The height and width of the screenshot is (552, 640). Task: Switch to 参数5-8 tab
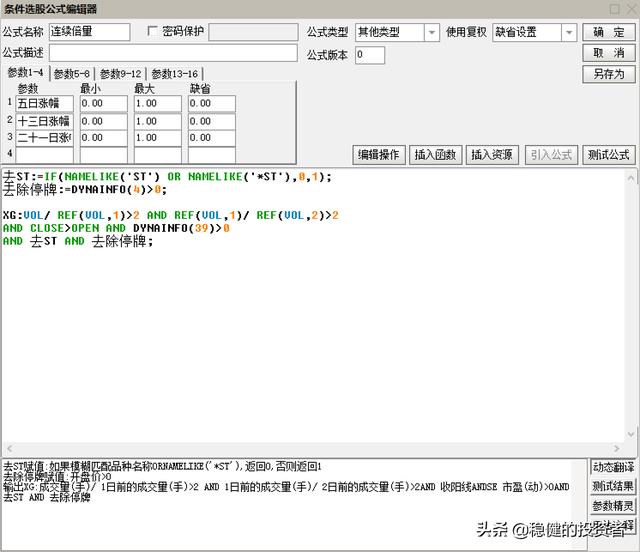click(72, 73)
